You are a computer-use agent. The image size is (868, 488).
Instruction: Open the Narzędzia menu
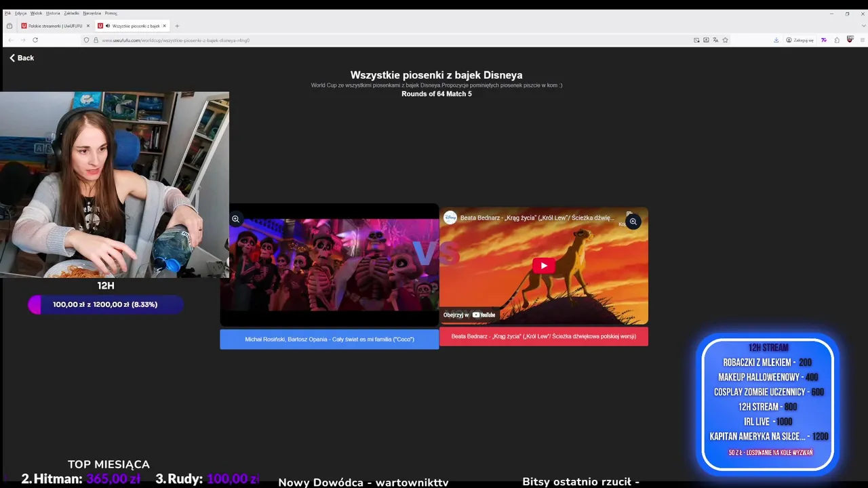(x=92, y=13)
